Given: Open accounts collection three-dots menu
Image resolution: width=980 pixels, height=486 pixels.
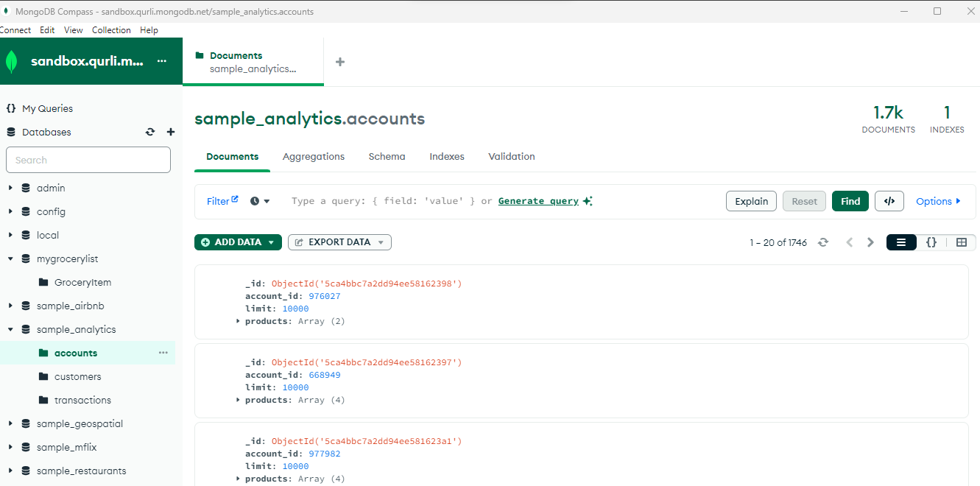Looking at the screenshot, I should (163, 353).
